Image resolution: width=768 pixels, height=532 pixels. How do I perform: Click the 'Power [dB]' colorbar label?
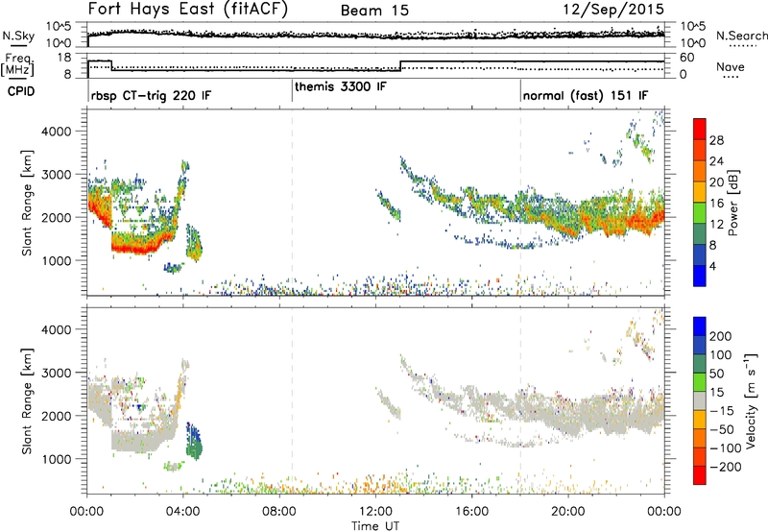(x=732, y=203)
